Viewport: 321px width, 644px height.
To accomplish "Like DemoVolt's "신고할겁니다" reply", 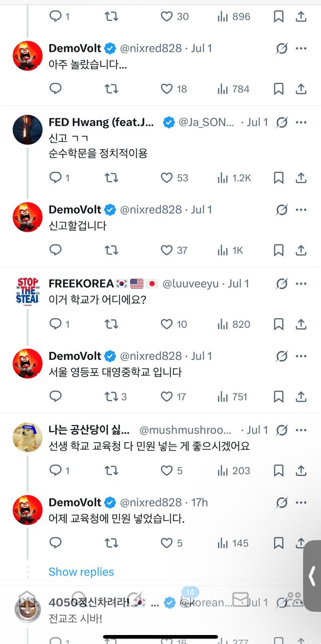I will (x=166, y=250).
